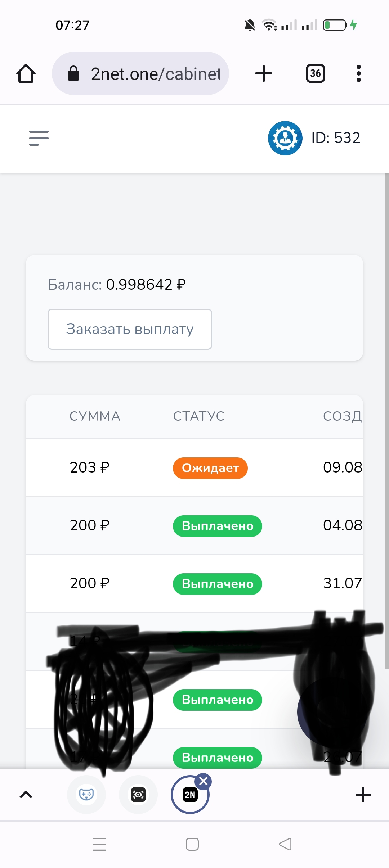Tap the orange Ожидает status badge

(x=210, y=468)
